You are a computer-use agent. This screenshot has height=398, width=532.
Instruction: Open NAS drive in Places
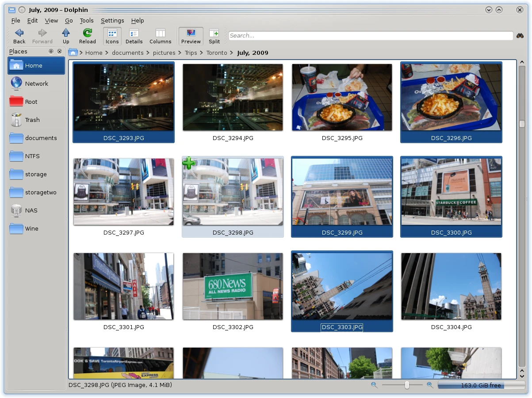point(36,210)
